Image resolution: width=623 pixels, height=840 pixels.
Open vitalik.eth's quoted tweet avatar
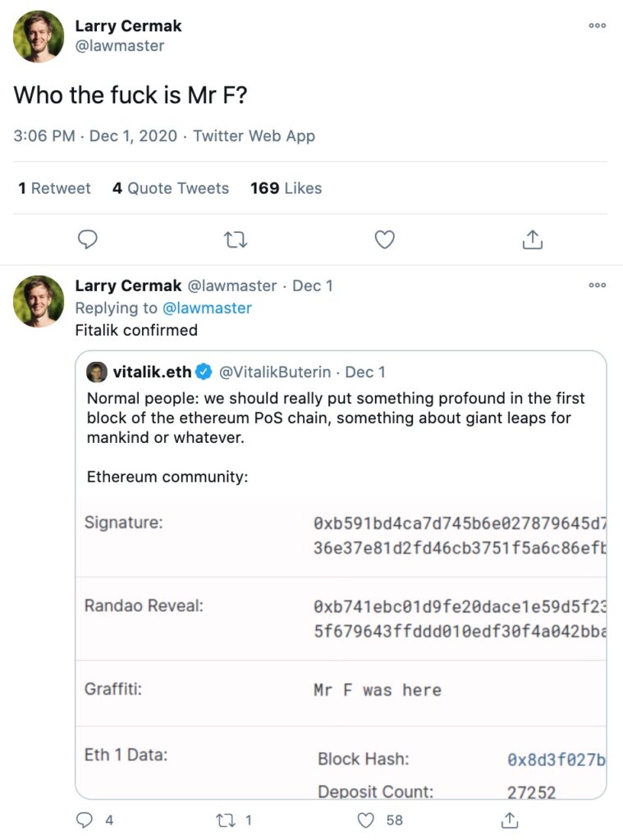point(97,372)
